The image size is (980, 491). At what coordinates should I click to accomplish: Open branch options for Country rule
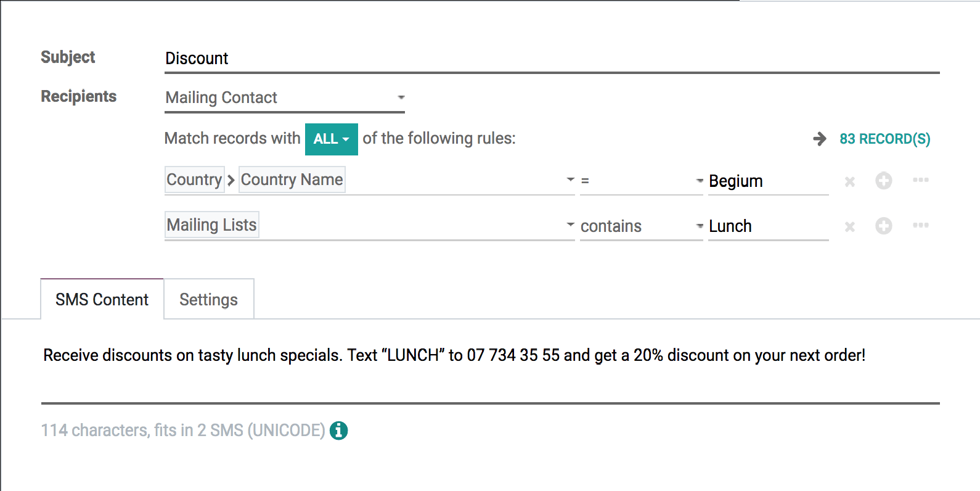[x=921, y=180]
